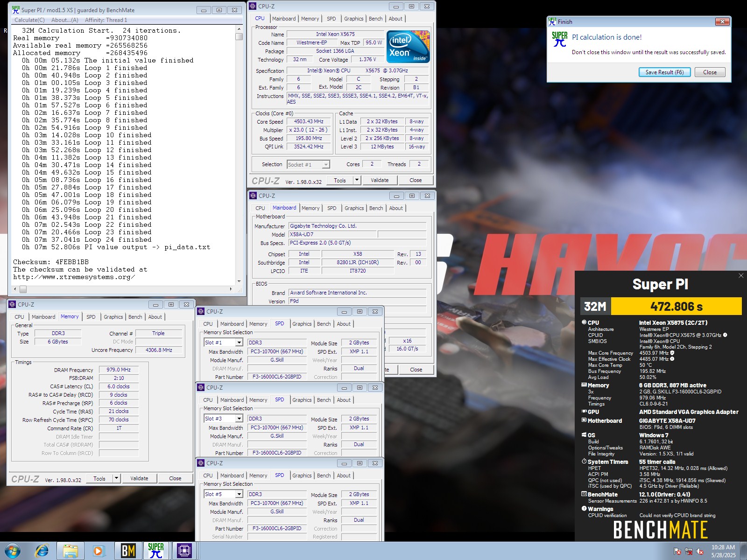This screenshot has height=560, width=747.
Task: Open Affinity: Thread 1 menu in Super PI
Action: [x=106, y=20]
